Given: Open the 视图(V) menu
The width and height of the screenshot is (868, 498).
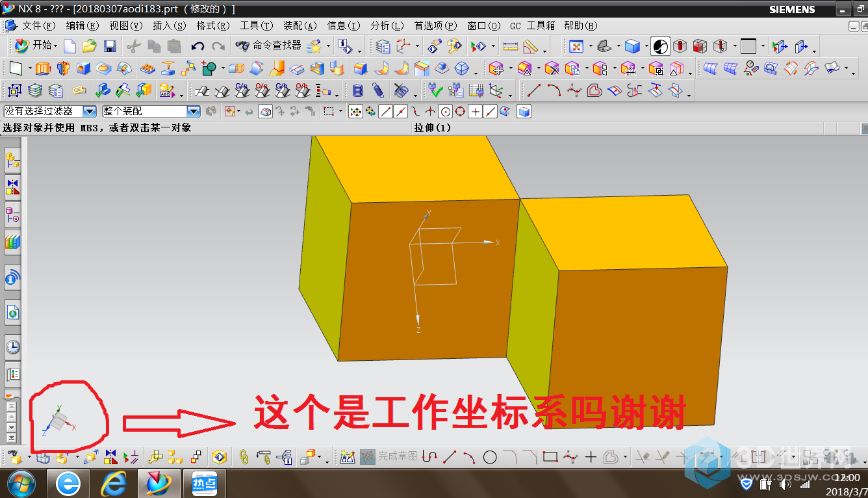Looking at the screenshot, I should click(126, 26).
